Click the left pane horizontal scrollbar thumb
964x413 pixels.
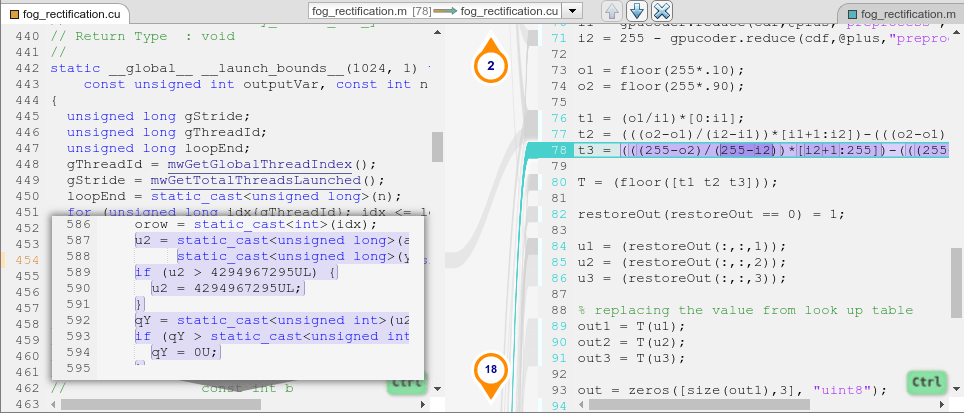[x=160, y=404]
